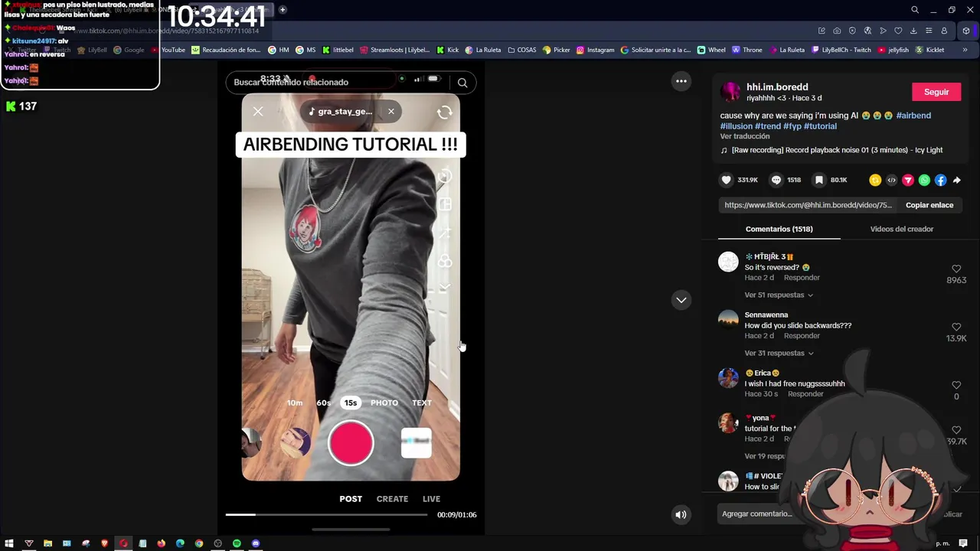The width and height of the screenshot is (980, 551).
Task: Click Ver traducción link
Action: pyautogui.click(x=745, y=136)
